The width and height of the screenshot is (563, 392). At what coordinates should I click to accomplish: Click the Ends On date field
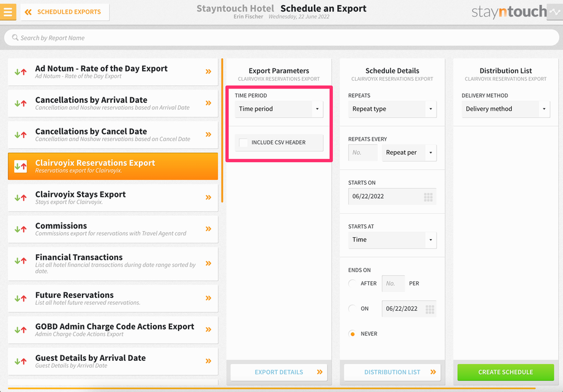[x=409, y=309]
